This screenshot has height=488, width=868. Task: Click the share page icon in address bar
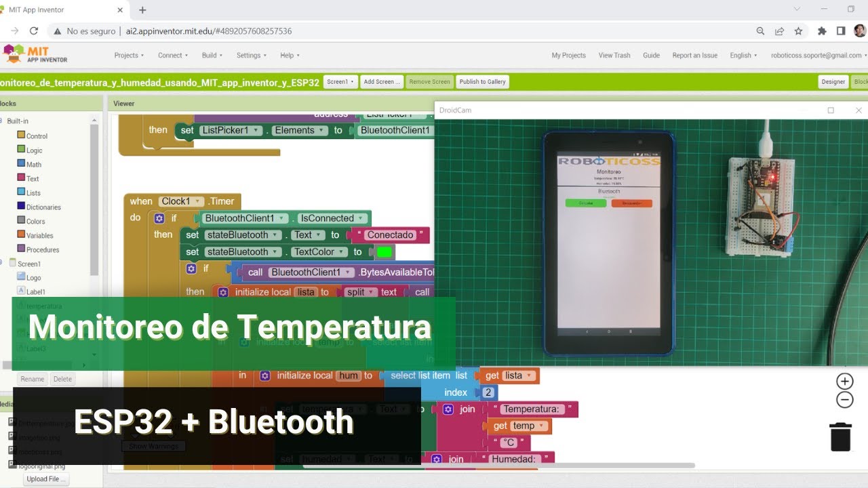coord(780,30)
